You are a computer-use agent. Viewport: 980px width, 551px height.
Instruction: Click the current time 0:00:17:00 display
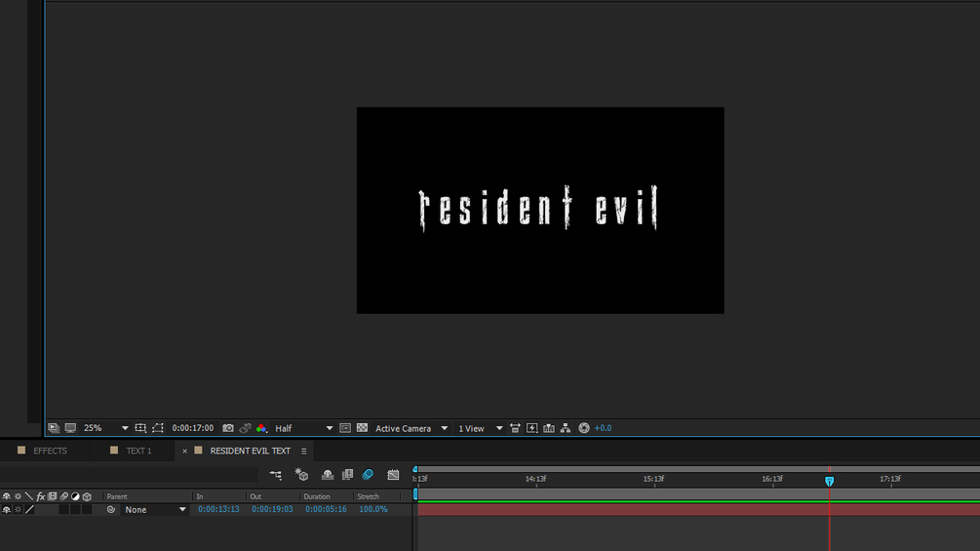pos(192,428)
